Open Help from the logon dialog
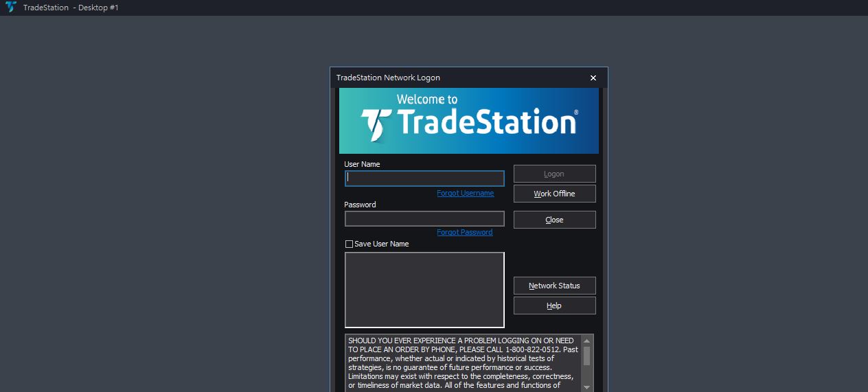This screenshot has height=392, width=868. [554, 305]
